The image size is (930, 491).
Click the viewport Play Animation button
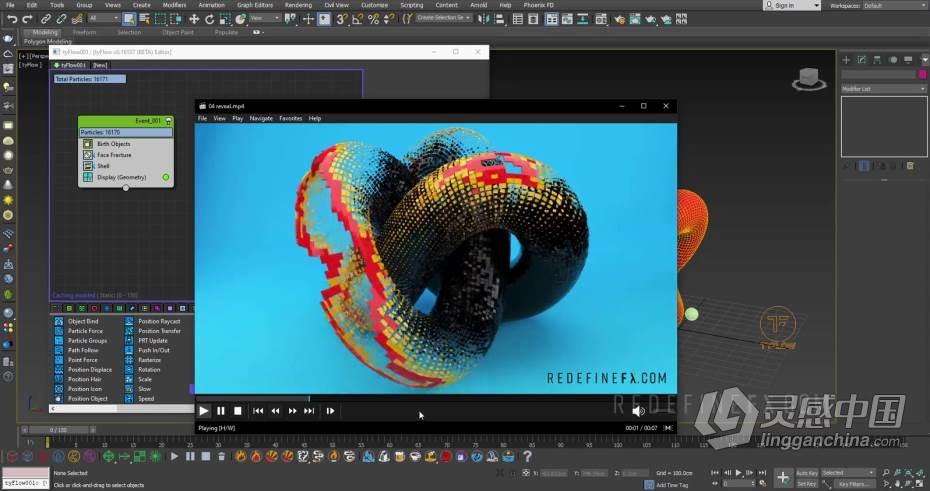tap(738, 473)
